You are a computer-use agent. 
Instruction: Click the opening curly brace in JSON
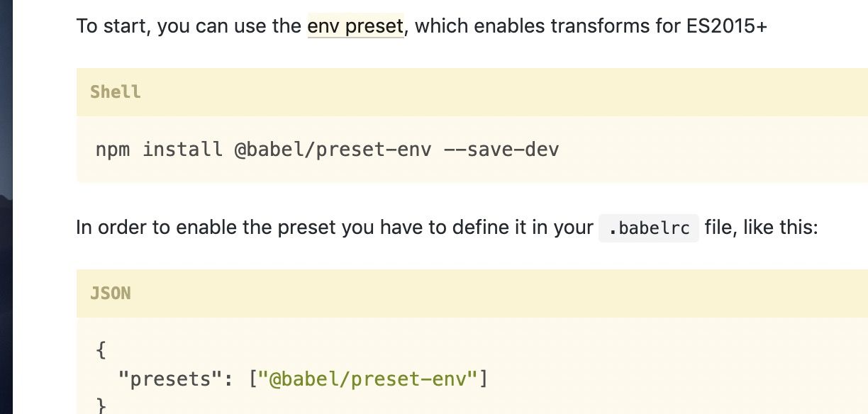(x=101, y=350)
